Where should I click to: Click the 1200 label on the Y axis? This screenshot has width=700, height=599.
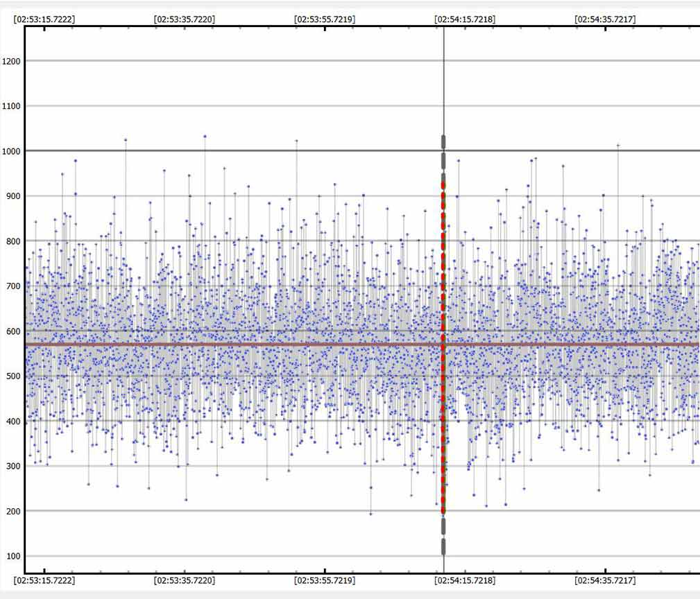click(x=12, y=61)
